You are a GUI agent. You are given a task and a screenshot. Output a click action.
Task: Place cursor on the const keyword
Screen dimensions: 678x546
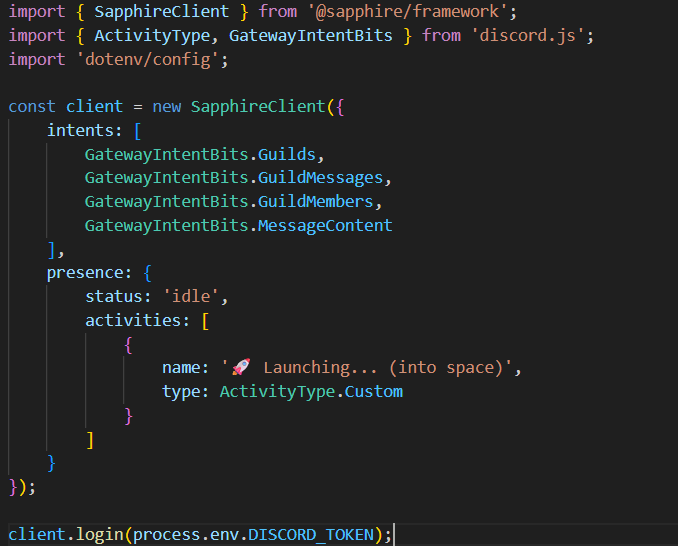pos(32,106)
